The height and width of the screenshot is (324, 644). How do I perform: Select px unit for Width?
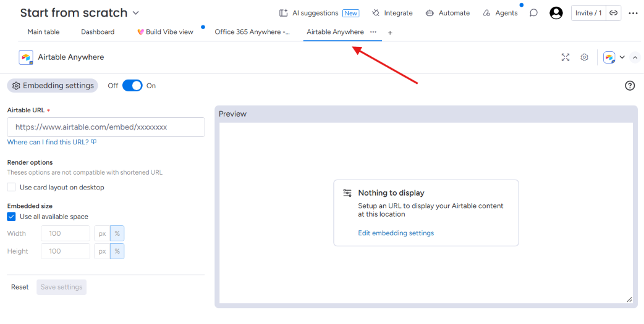click(x=102, y=233)
